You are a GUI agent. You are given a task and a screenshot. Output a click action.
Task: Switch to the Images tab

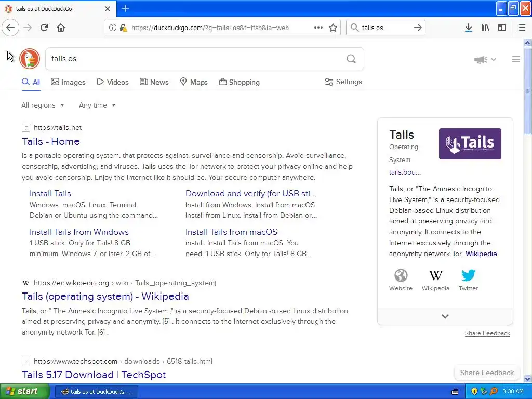[68, 82]
